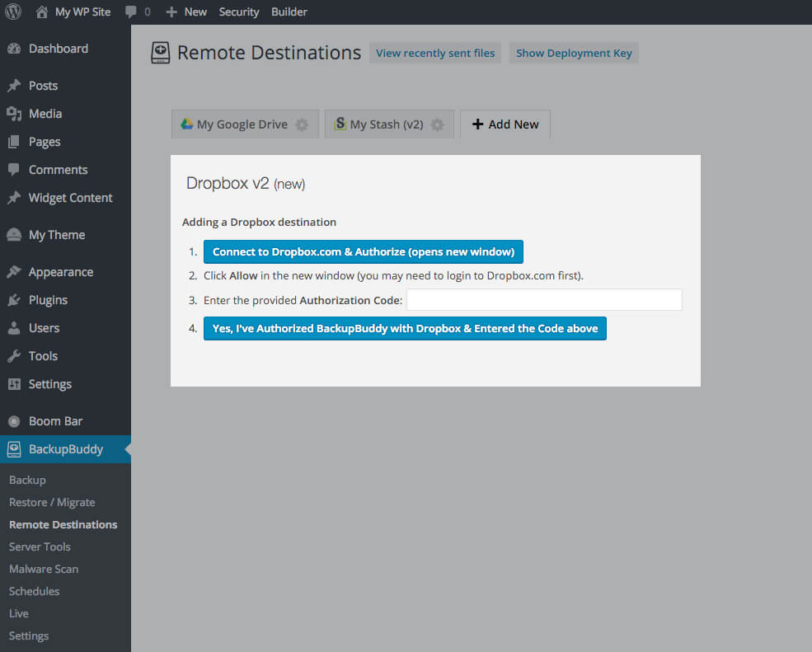Click the Media icon in sidebar
Viewport: 812px width, 652px height.
click(14, 114)
